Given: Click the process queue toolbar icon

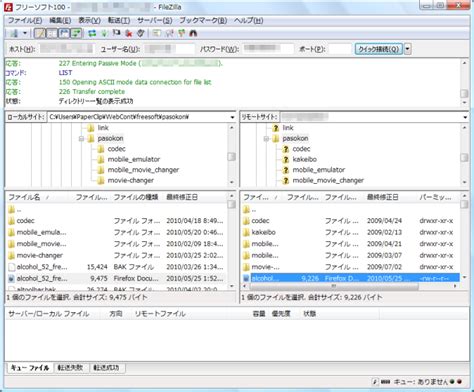Looking at the screenshot, I should coord(104,33).
